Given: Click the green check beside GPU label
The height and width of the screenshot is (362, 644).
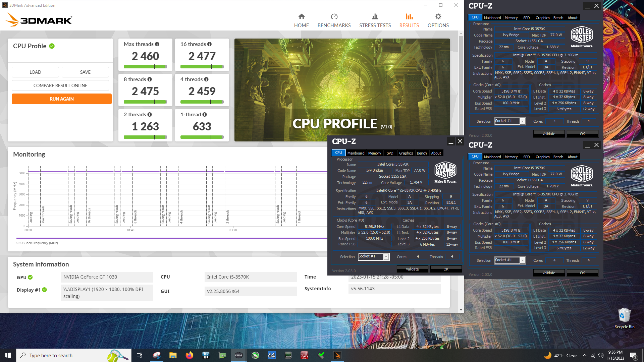Looking at the screenshot, I should [30, 277].
